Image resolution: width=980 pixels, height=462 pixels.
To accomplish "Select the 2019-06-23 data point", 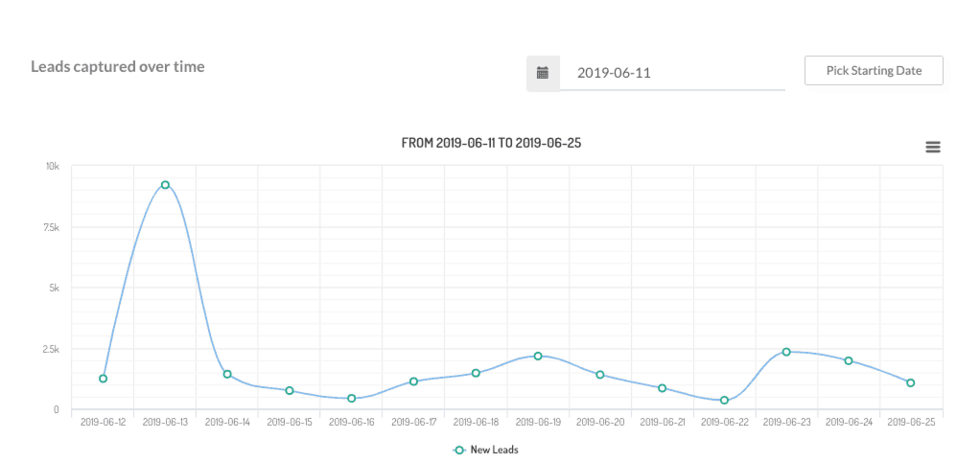I will 786,352.
